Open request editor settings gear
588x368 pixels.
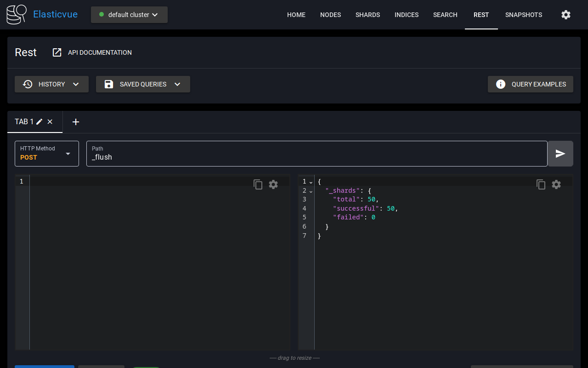pos(273,184)
